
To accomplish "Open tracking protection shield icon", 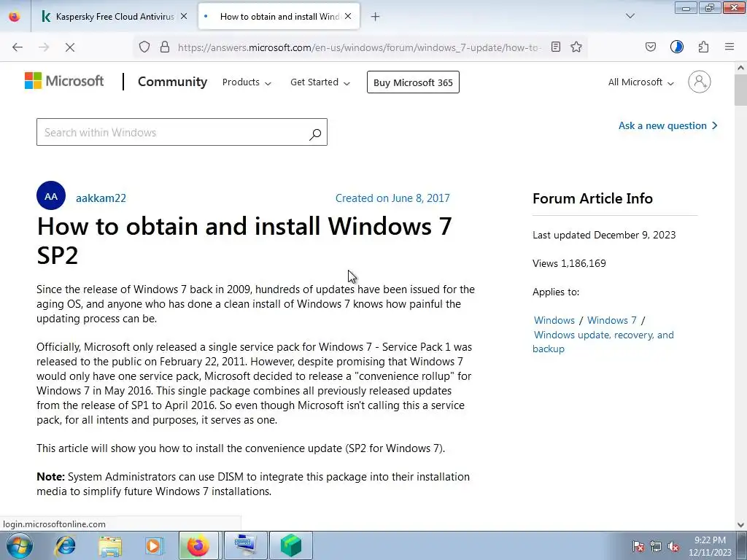I will tap(144, 47).
